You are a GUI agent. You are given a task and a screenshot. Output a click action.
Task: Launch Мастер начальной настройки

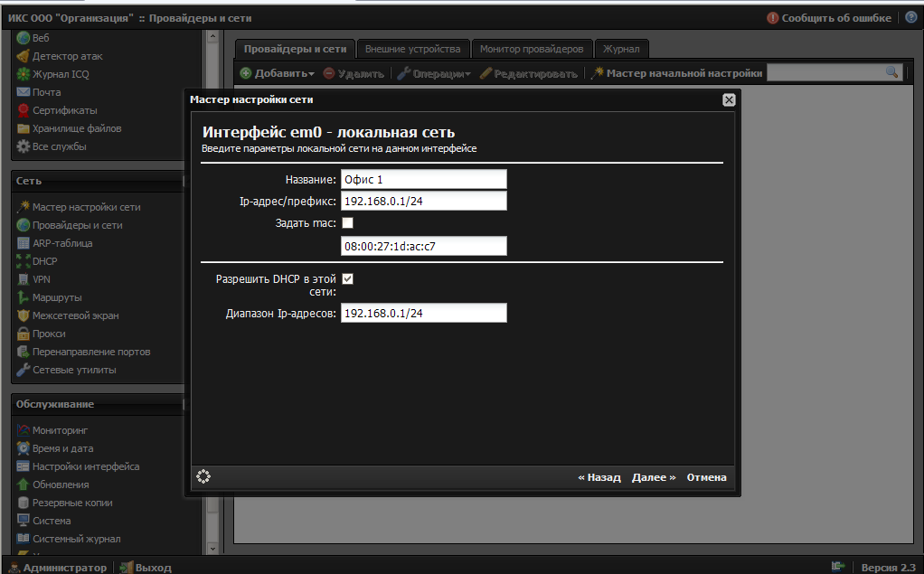676,73
